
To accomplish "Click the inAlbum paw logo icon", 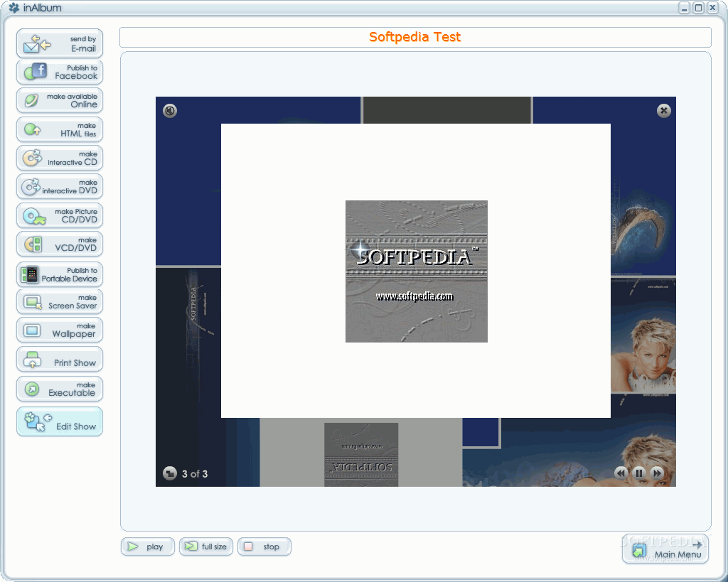I will [14, 8].
